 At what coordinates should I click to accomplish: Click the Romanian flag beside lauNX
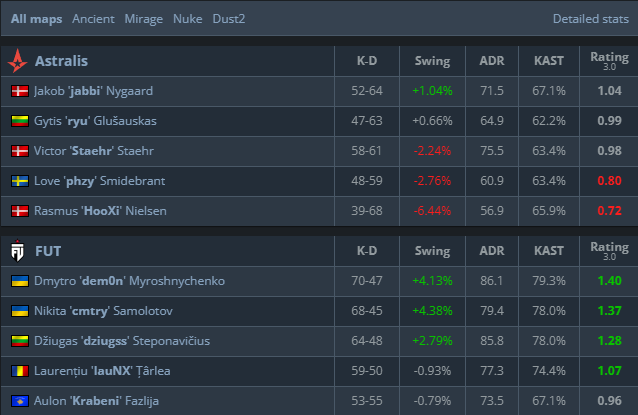[x=19, y=371]
